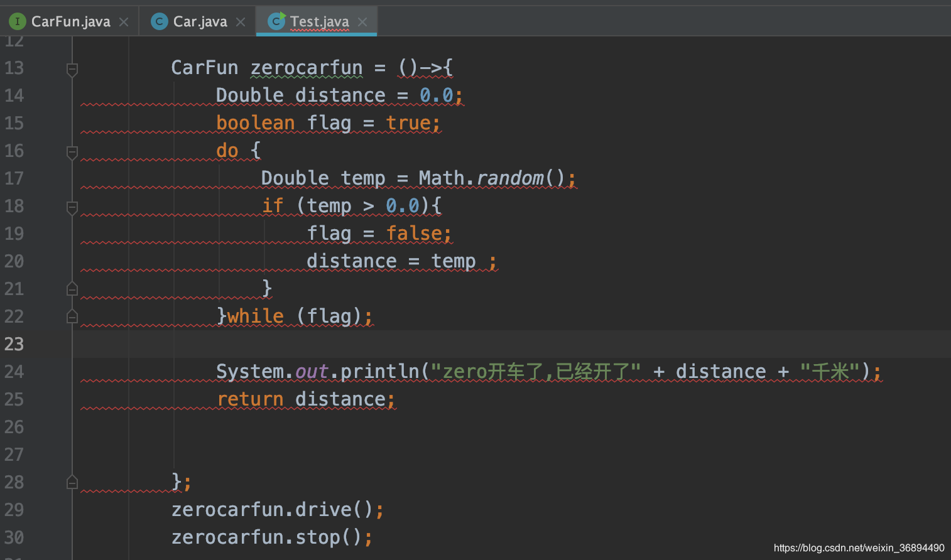Click the 'while' keyword on line 22
Viewport: 951px width, 560px height.
pyautogui.click(x=255, y=316)
